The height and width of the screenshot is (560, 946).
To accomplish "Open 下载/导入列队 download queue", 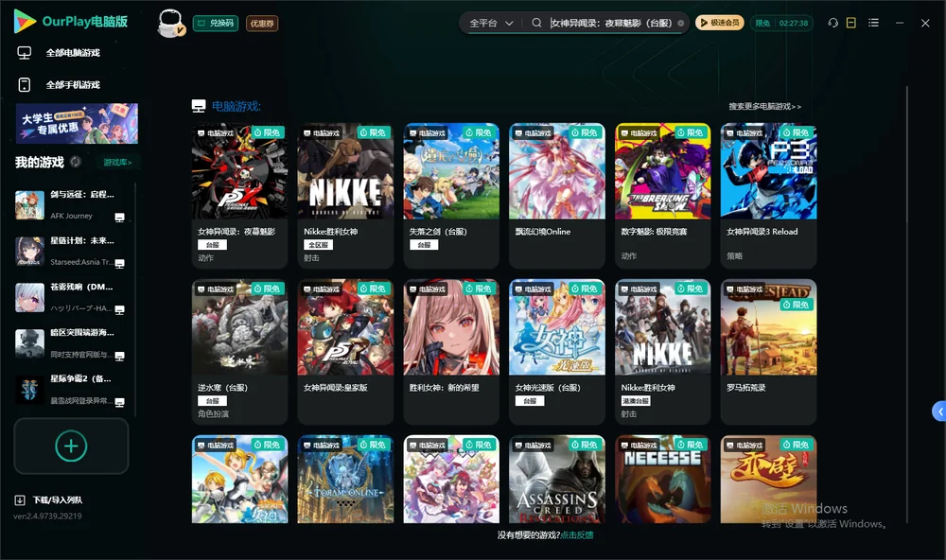I will click(49, 499).
